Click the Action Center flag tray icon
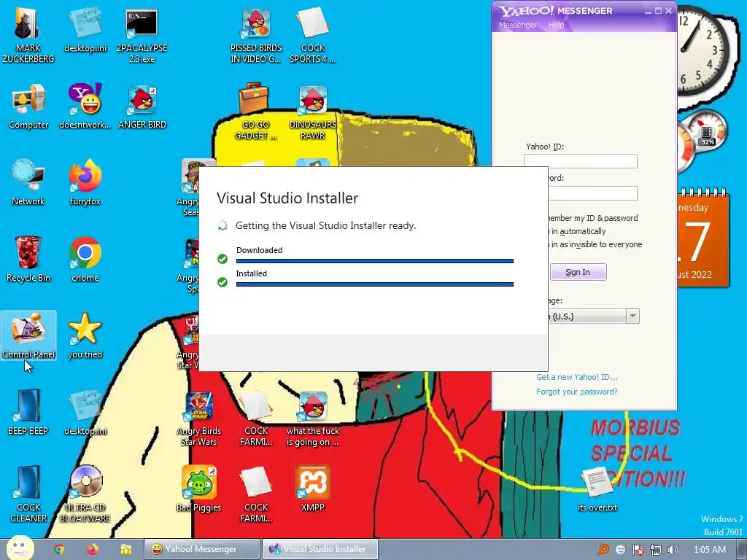This screenshot has height=560, width=747. point(638,550)
